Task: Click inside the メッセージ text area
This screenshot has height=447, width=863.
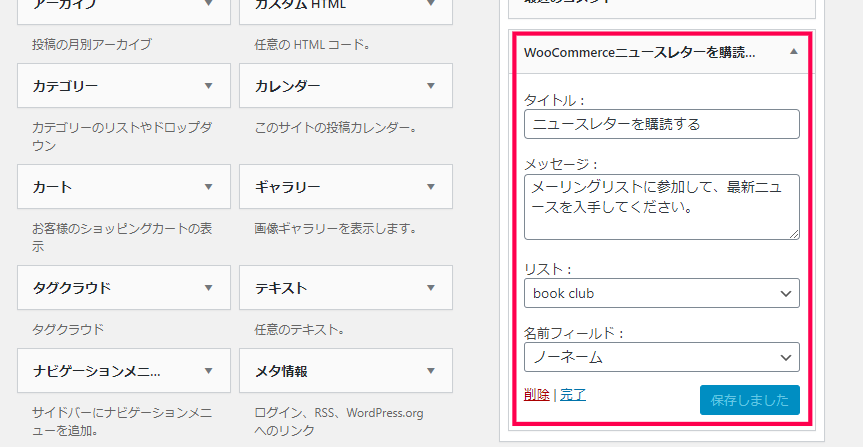Action: (661, 206)
